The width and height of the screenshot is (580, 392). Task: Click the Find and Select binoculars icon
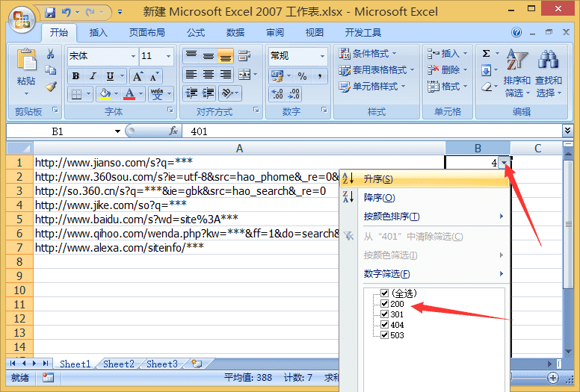click(549, 73)
